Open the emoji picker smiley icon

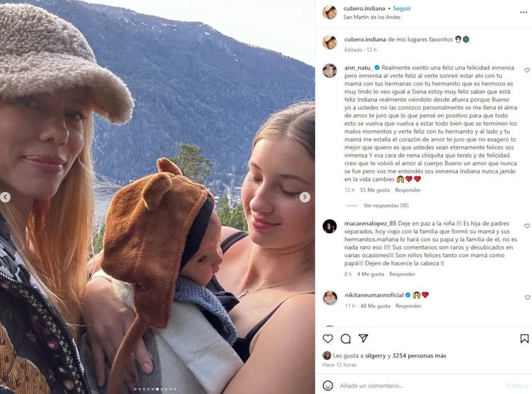pos(327,386)
